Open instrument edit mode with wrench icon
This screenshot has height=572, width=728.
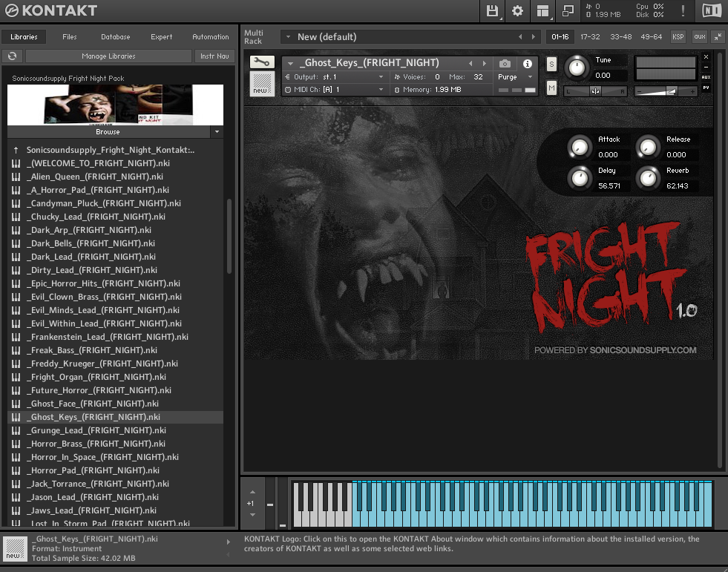[262, 62]
